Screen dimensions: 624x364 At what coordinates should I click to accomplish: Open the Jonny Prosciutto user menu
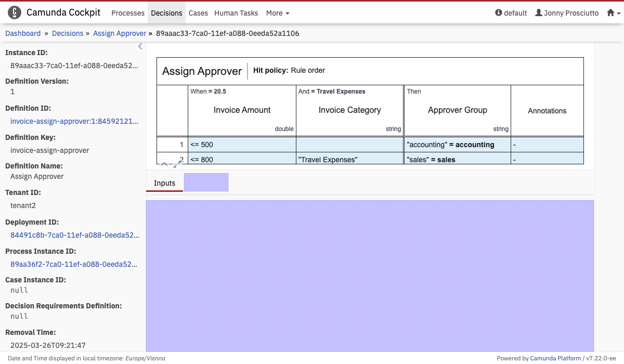567,13
